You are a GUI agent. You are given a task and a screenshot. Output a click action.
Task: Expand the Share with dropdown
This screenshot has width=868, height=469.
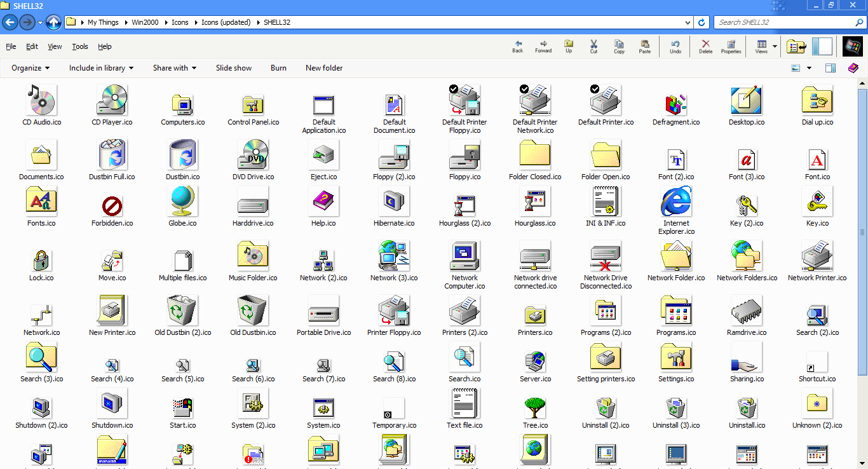point(174,68)
